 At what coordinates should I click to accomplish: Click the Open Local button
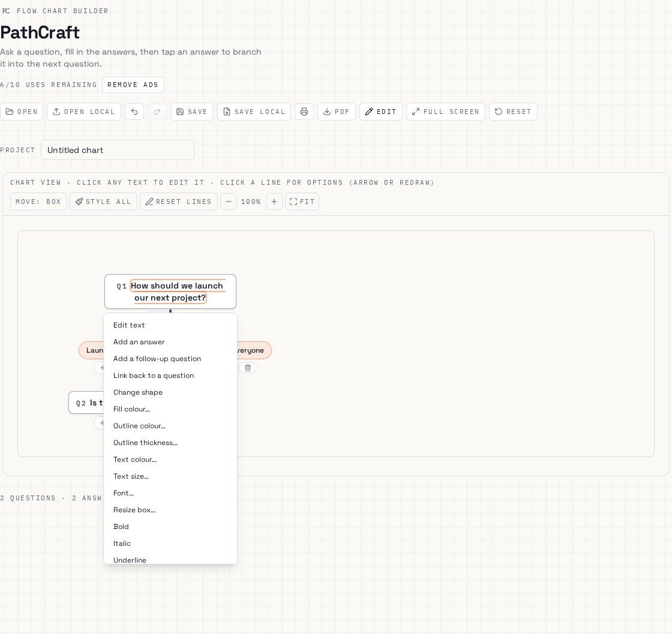(x=83, y=112)
